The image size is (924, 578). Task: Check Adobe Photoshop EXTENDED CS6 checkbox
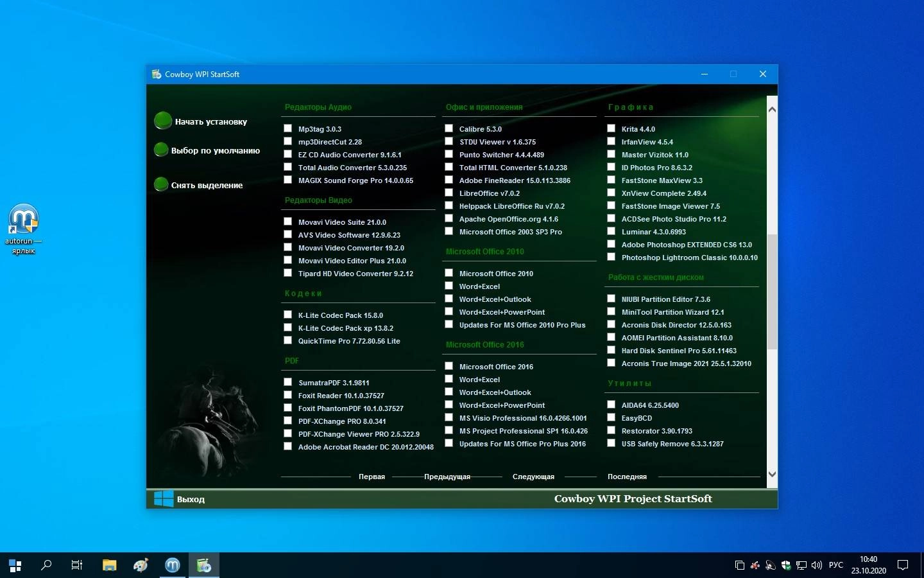click(612, 244)
